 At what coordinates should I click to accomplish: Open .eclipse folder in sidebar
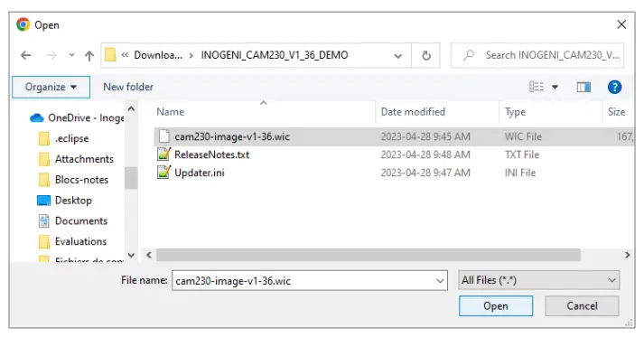point(72,138)
